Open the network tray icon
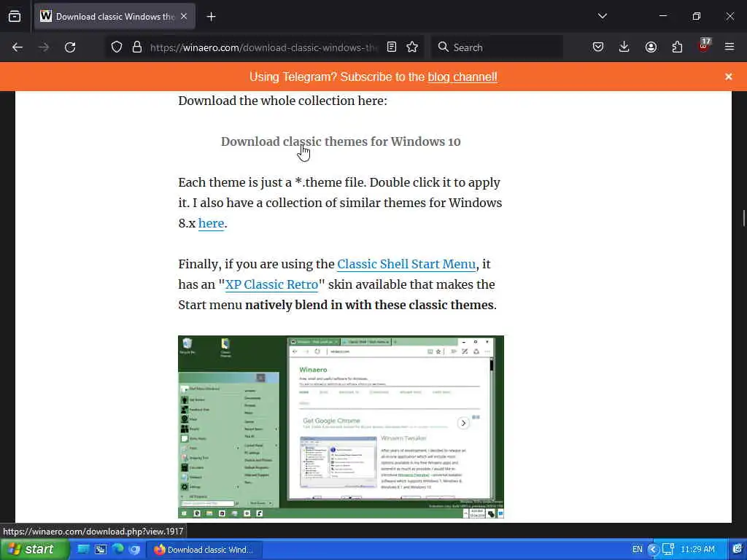This screenshot has width=747, height=560. coord(668,550)
